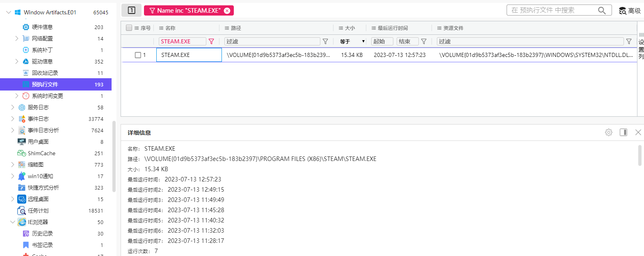Remove the Name inc STEAM.EXE filter

(227, 11)
